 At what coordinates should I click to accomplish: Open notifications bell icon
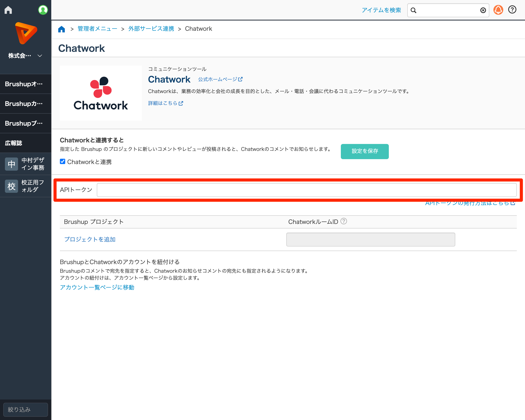pos(498,10)
